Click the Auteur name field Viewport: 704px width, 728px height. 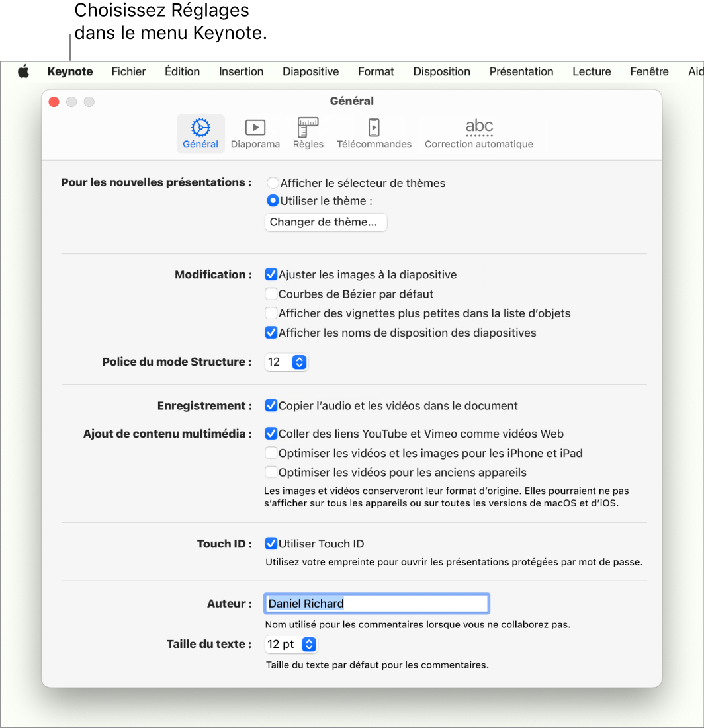pyautogui.click(x=377, y=604)
